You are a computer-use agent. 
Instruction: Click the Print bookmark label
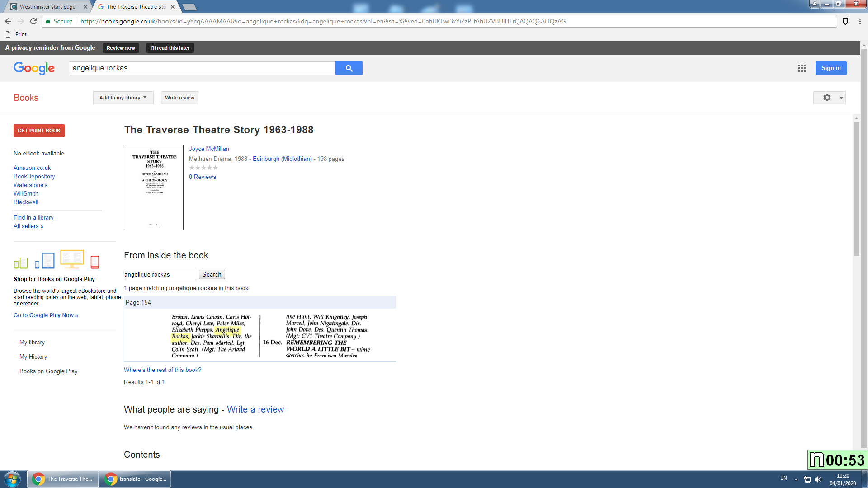tap(21, 34)
